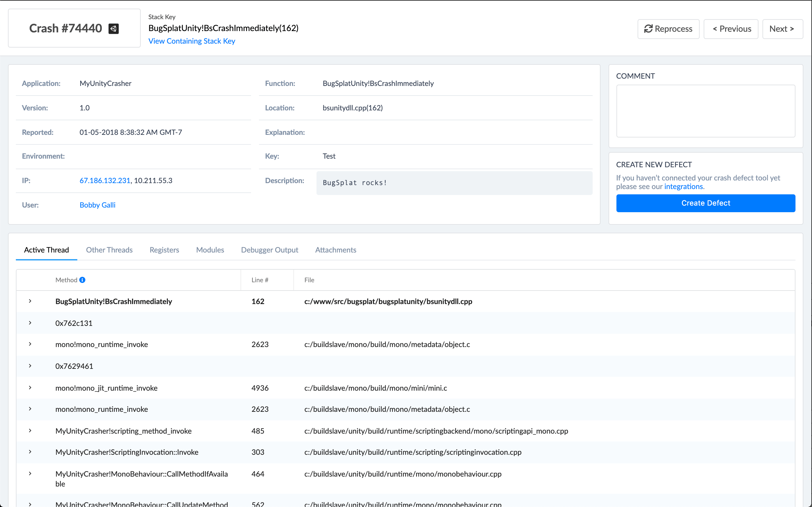Open IP address 67.186.132.231 link
The width and height of the screenshot is (812, 507).
click(x=105, y=180)
